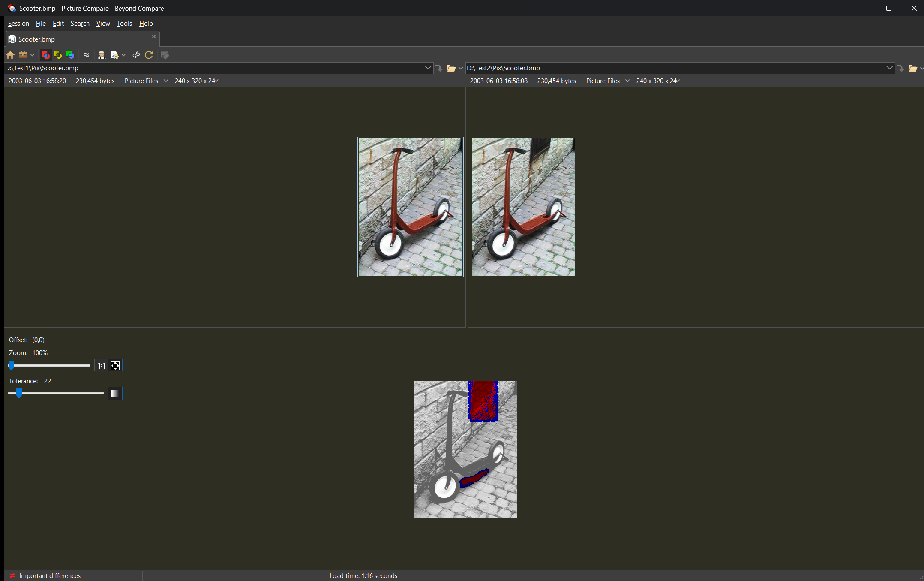Select the left scooter image thumbnail

(x=411, y=207)
